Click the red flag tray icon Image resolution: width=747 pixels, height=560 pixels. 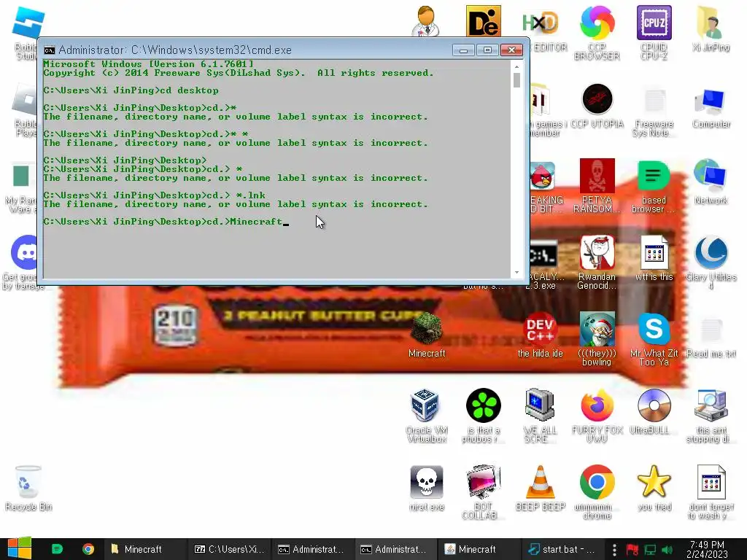632,550
